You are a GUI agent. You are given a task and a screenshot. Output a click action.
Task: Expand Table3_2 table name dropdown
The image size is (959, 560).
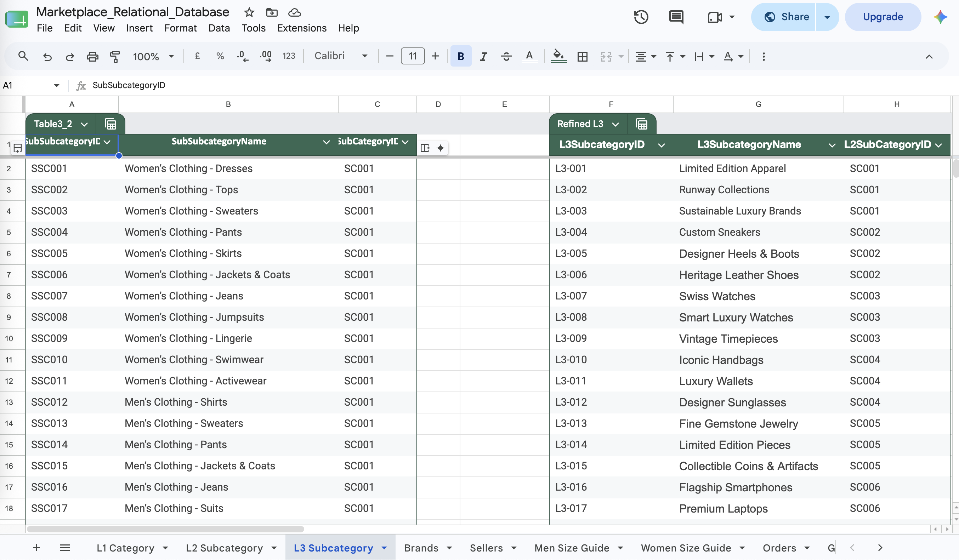pyautogui.click(x=85, y=124)
